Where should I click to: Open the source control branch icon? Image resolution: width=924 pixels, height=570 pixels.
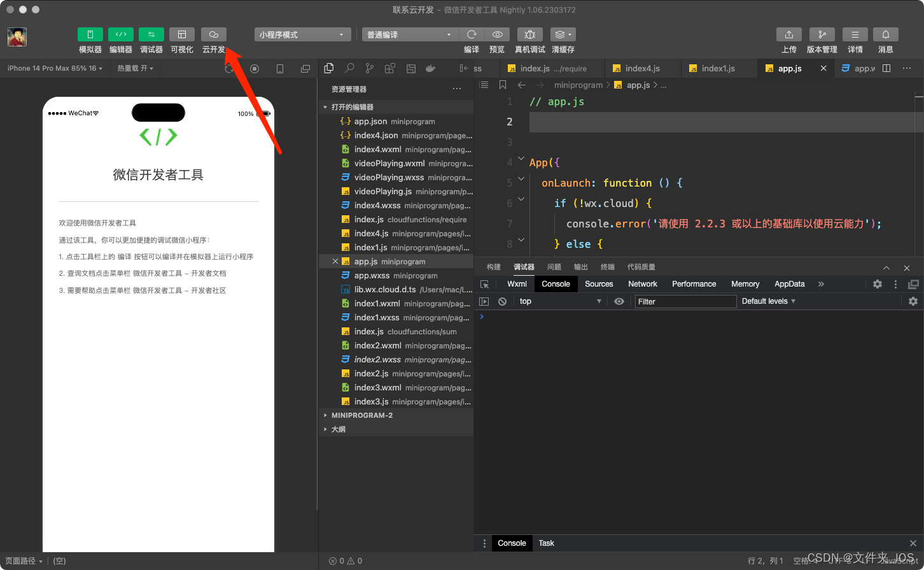click(370, 68)
